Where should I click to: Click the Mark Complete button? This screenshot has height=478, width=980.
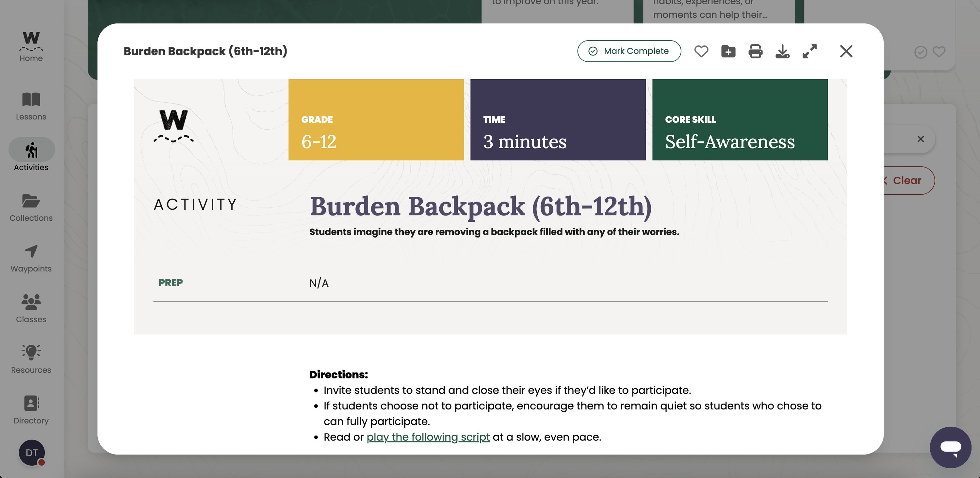[x=629, y=51]
